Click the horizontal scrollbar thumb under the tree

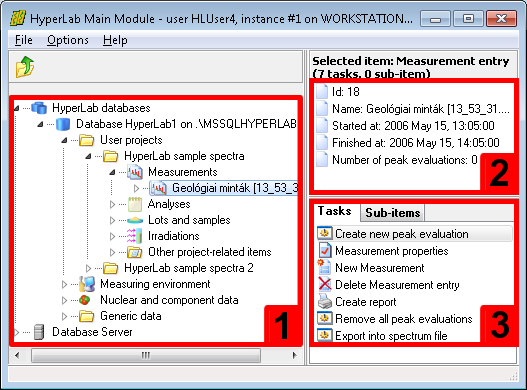[146, 355]
